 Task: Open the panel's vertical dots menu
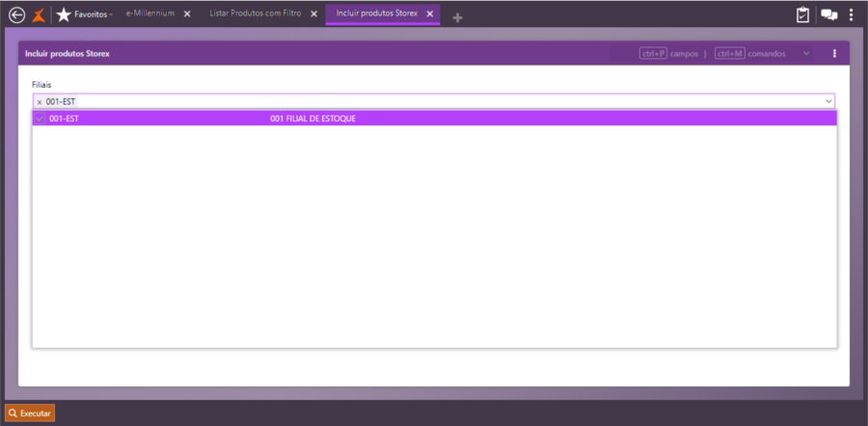[834, 54]
